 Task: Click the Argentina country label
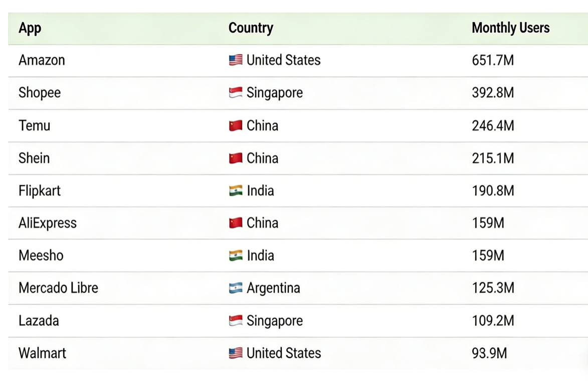coord(273,288)
